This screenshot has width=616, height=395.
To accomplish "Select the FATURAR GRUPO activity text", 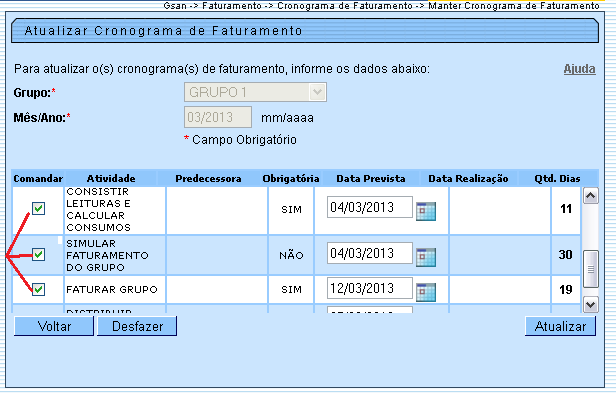I will click(x=112, y=290).
